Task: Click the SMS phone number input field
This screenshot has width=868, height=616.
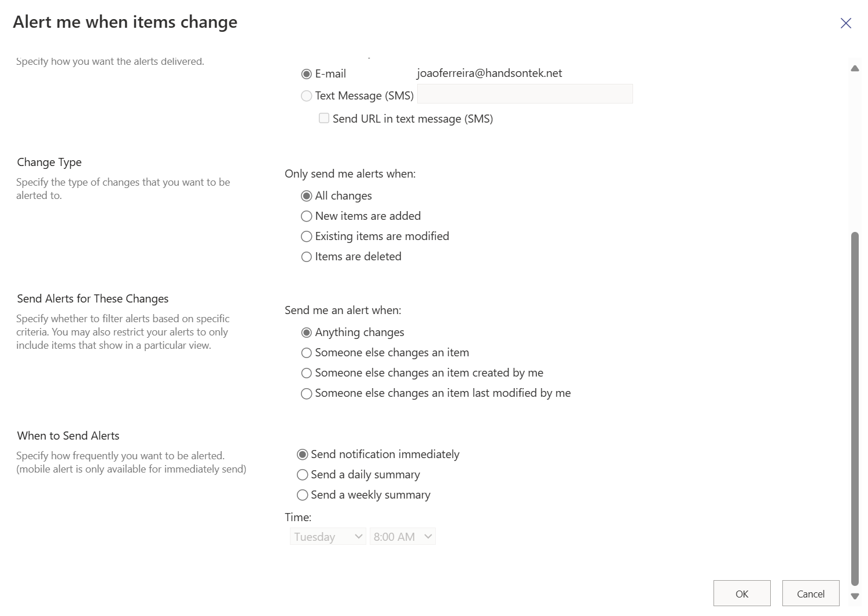Action: point(525,94)
